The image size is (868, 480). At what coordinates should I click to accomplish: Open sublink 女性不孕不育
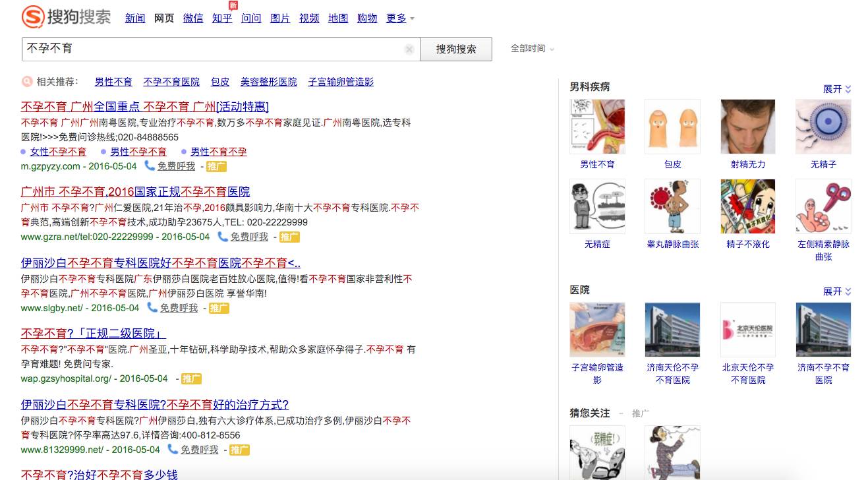[x=58, y=152]
